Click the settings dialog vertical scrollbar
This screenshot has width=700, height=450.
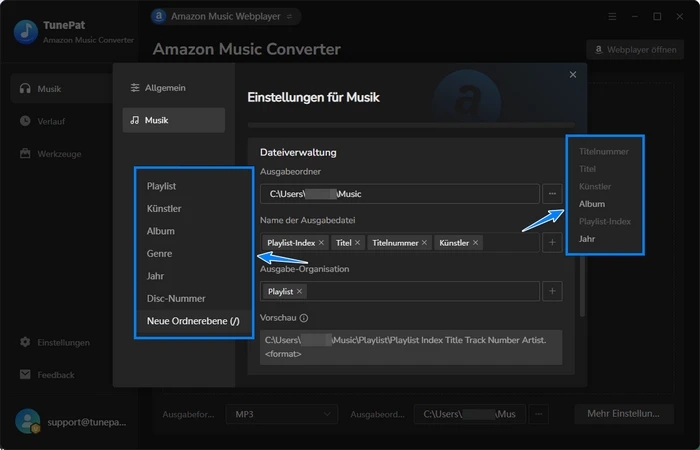click(582, 286)
